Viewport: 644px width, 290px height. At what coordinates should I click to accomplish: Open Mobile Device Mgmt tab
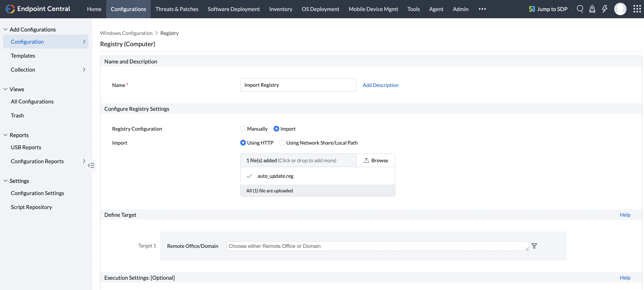point(373,9)
